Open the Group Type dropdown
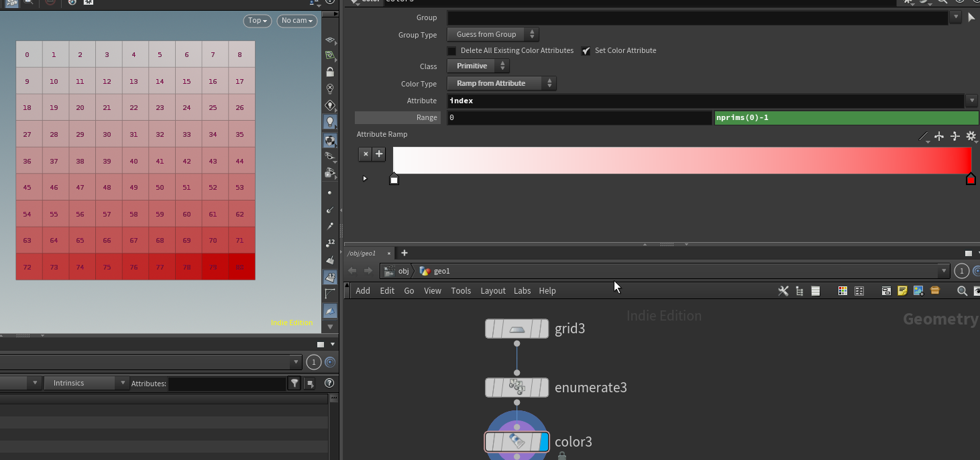The image size is (980, 460). (492, 34)
